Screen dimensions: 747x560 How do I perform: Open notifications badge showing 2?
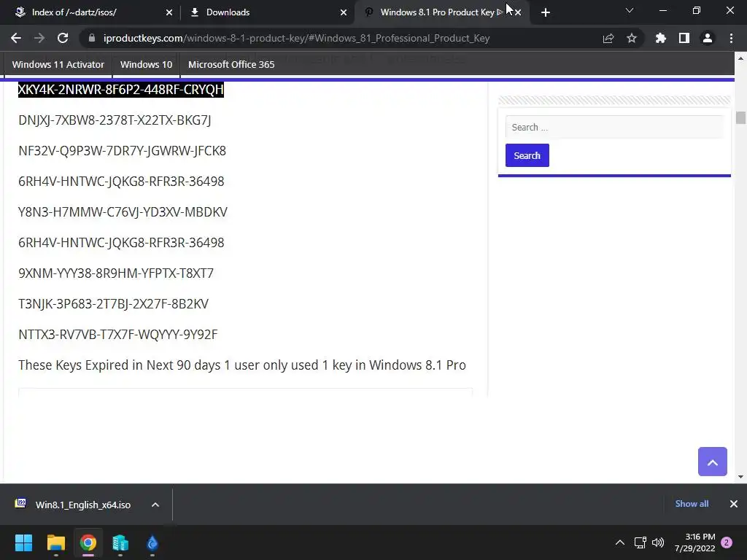(x=727, y=542)
